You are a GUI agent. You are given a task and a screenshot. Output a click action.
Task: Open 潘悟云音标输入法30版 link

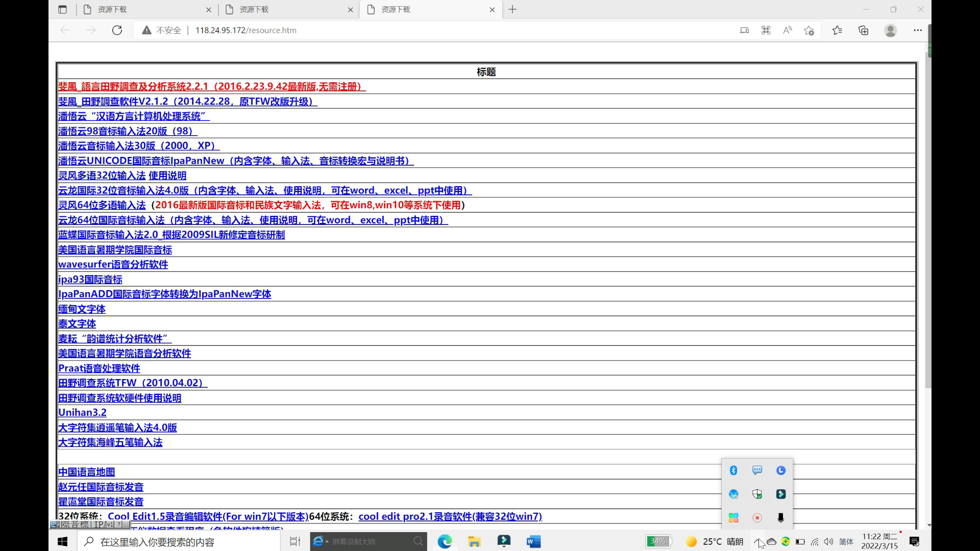click(x=138, y=146)
